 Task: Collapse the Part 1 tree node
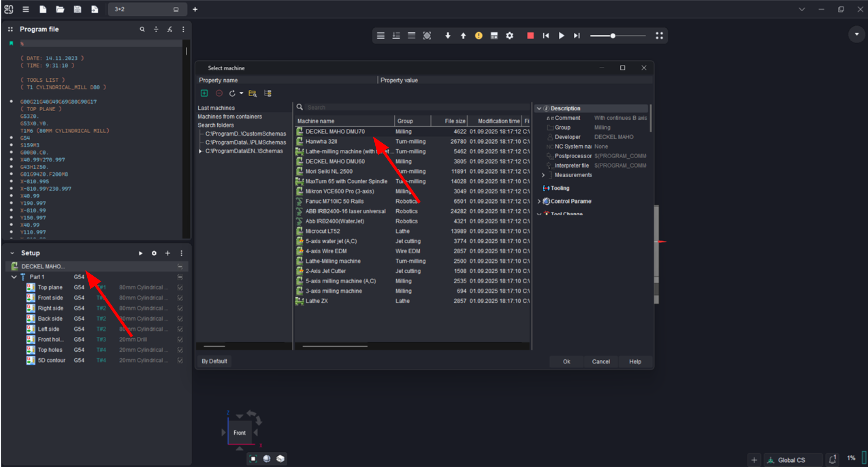pyautogui.click(x=14, y=277)
